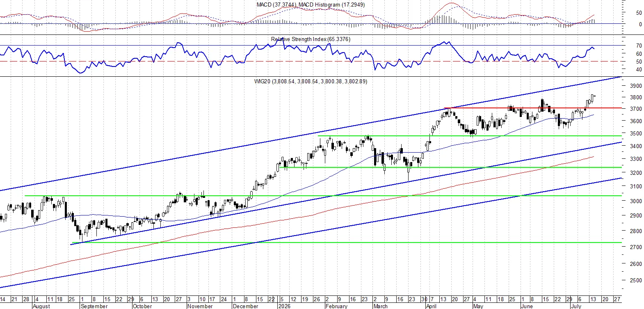Click the March month label
Image resolution: width=644 pixels, height=309 pixels.
(x=380, y=306)
